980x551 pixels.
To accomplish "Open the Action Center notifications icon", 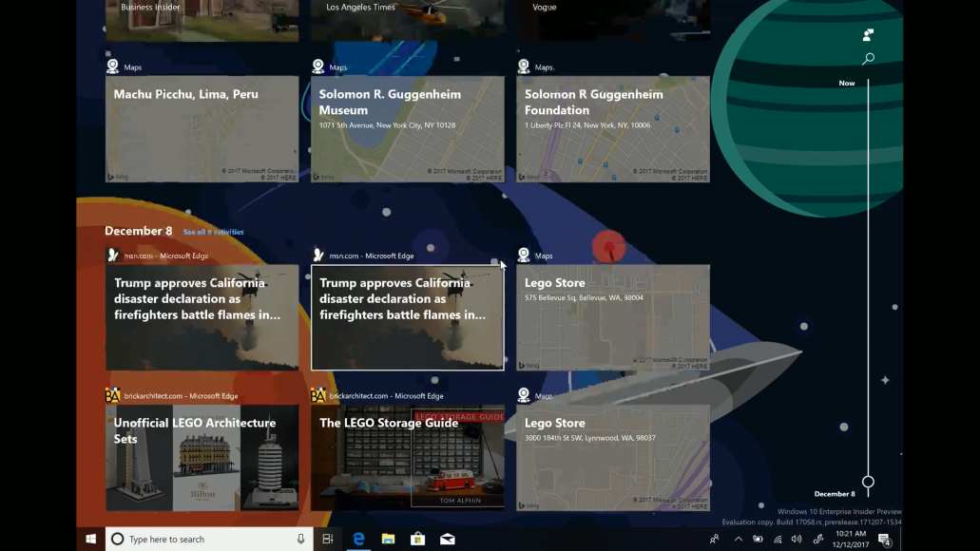I will click(884, 540).
